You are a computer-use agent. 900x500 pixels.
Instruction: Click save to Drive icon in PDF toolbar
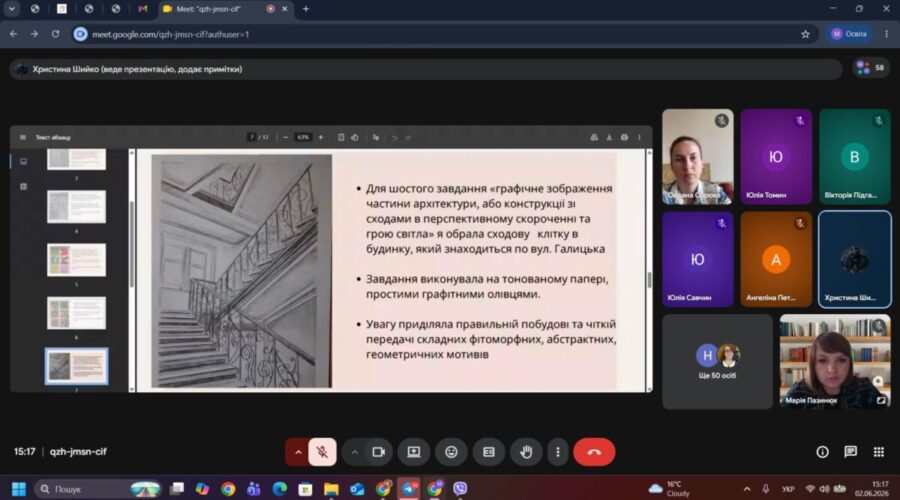coord(594,137)
